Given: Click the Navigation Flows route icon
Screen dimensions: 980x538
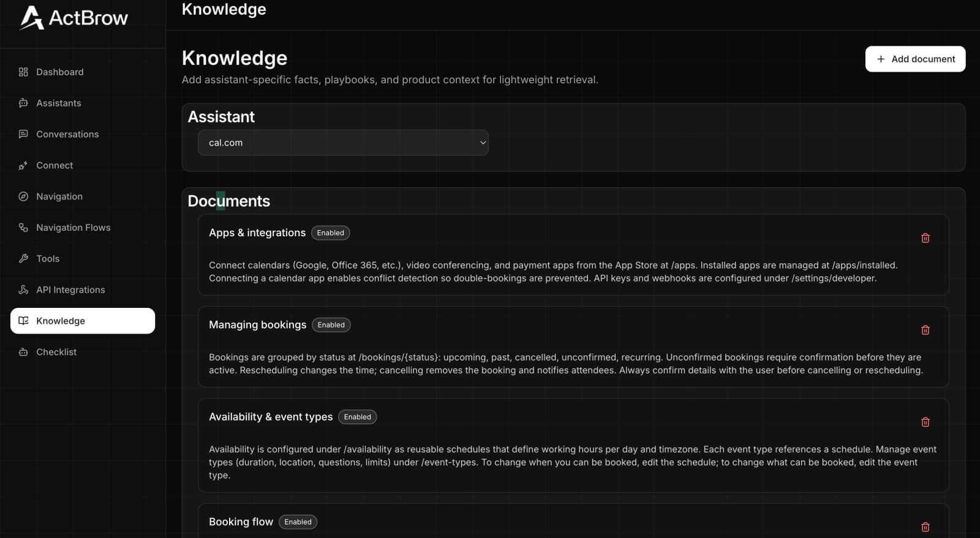Looking at the screenshot, I should (23, 228).
